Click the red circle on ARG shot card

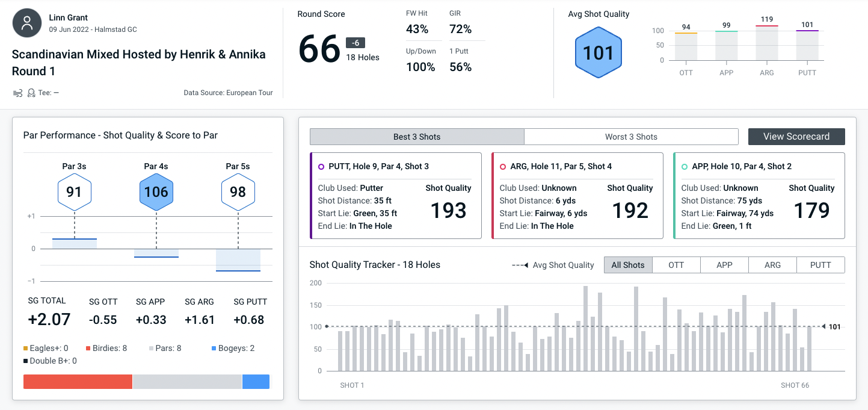(503, 167)
